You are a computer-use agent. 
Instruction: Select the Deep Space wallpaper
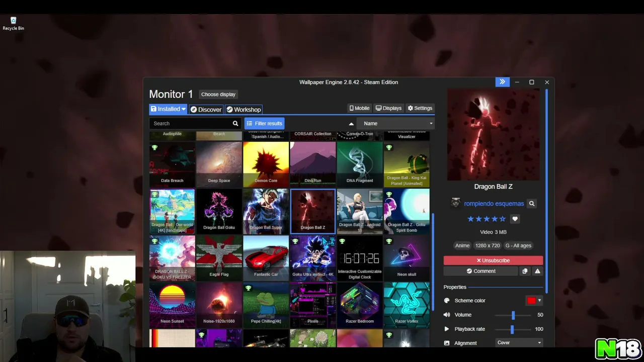pyautogui.click(x=219, y=164)
